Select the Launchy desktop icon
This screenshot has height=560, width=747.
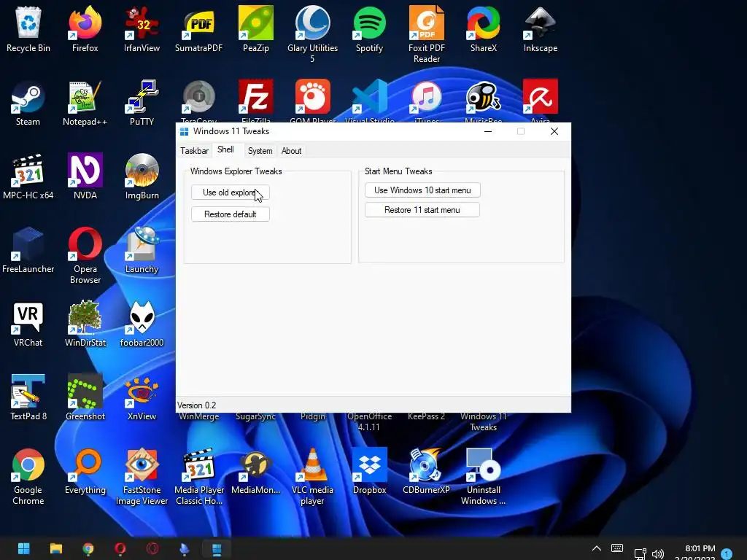coord(142,251)
